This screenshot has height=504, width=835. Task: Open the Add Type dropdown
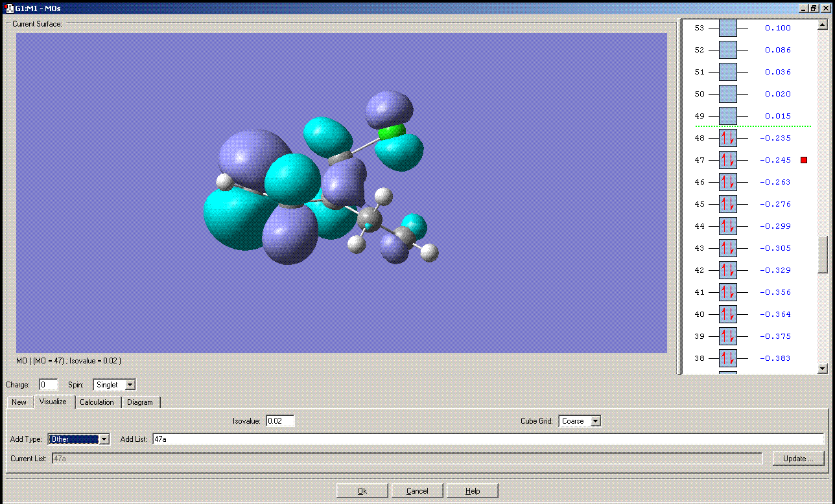pos(104,439)
